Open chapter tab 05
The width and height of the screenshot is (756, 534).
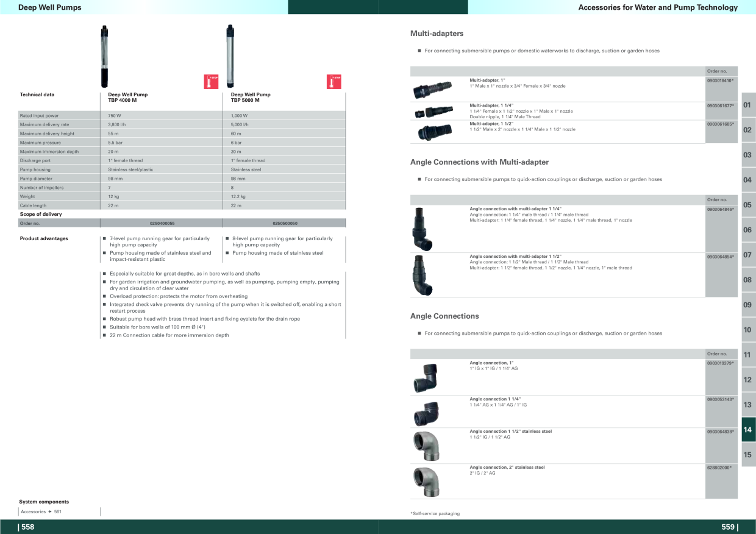(747, 205)
